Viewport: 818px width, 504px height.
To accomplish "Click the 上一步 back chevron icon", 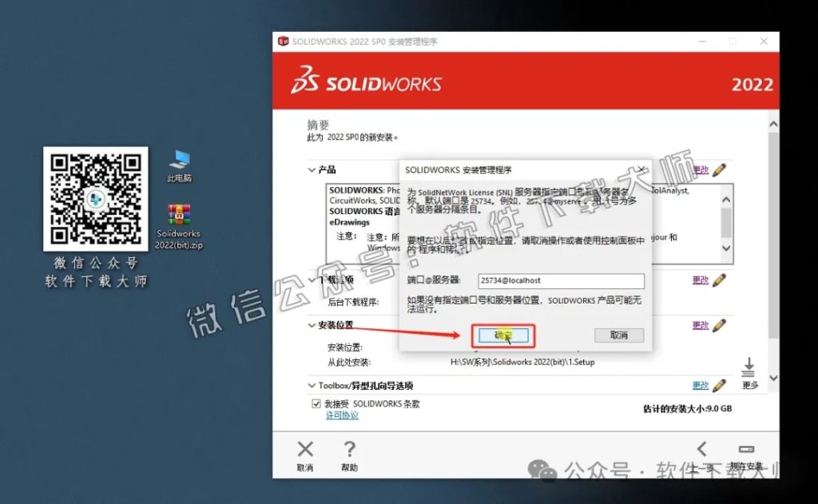I will (x=703, y=449).
